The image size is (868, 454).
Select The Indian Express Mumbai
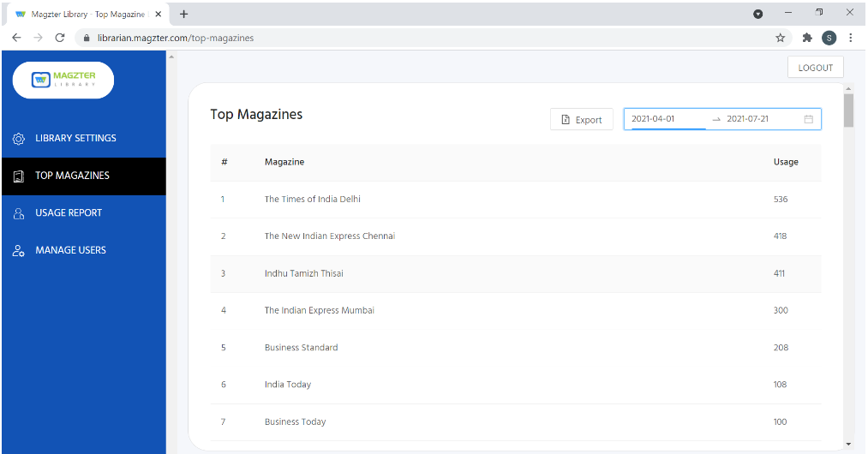515,311
